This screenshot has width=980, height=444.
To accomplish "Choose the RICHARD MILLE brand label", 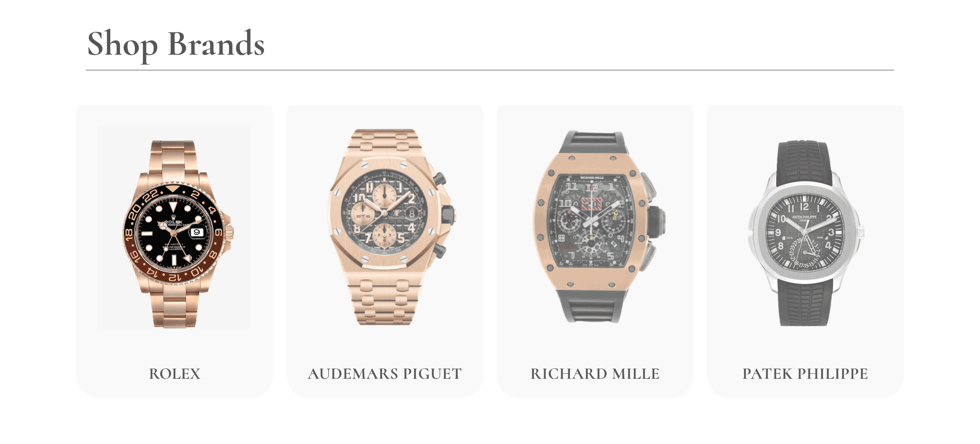I will [x=595, y=374].
